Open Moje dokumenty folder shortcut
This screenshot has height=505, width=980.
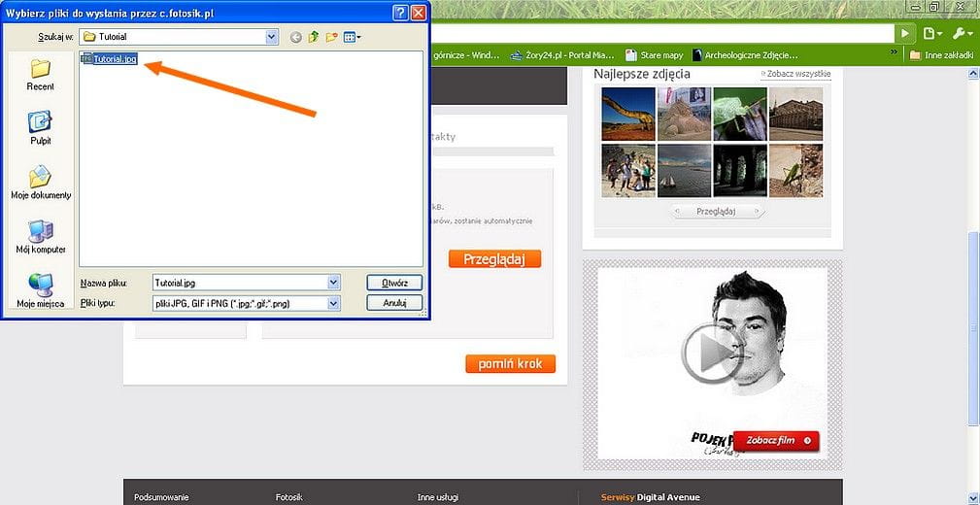tap(41, 183)
